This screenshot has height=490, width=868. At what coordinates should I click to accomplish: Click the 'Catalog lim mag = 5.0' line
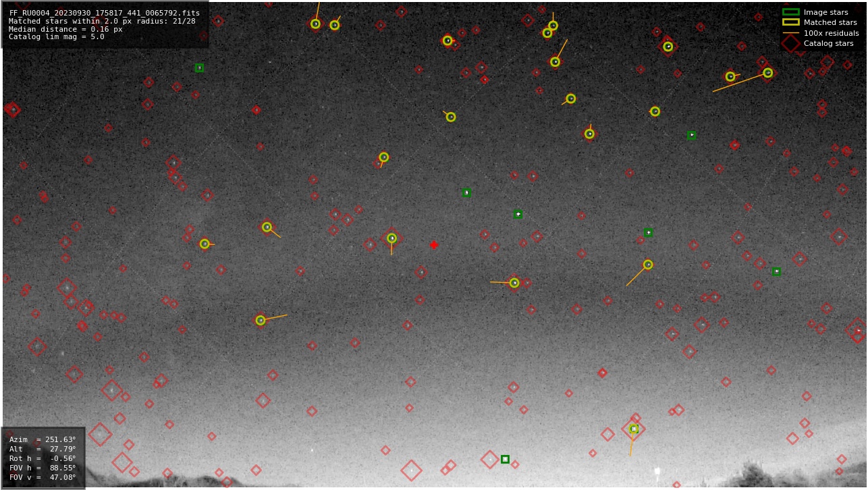[57, 37]
